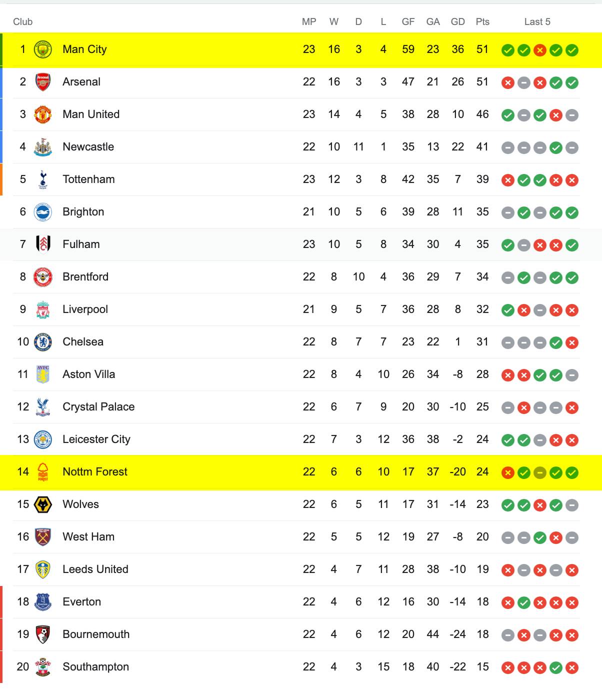
Task: Click the Nottm Forest tree crest
Action: [x=43, y=472]
